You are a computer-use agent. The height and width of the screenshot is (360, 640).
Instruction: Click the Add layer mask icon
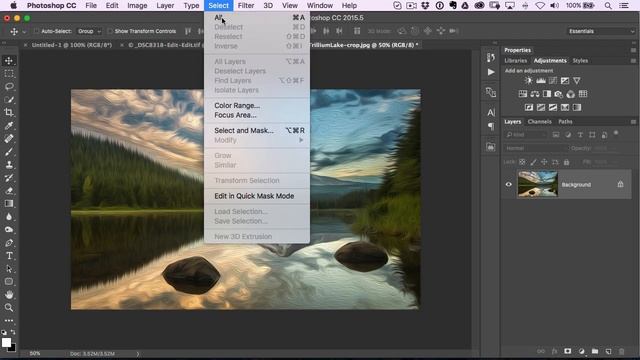click(x=568, y=351)
